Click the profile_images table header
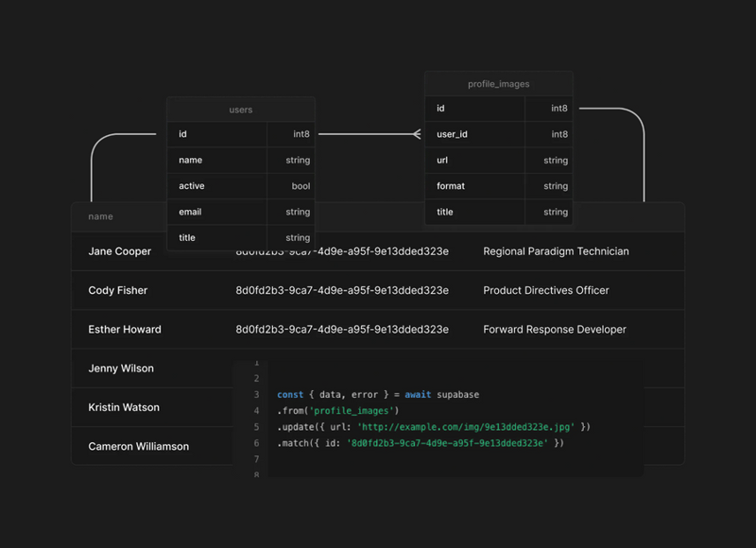 [498, 83]
